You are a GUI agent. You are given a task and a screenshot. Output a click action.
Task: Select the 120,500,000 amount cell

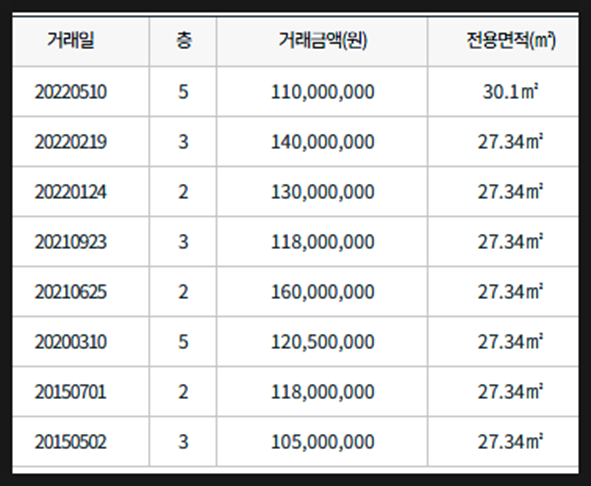(322, 342)
